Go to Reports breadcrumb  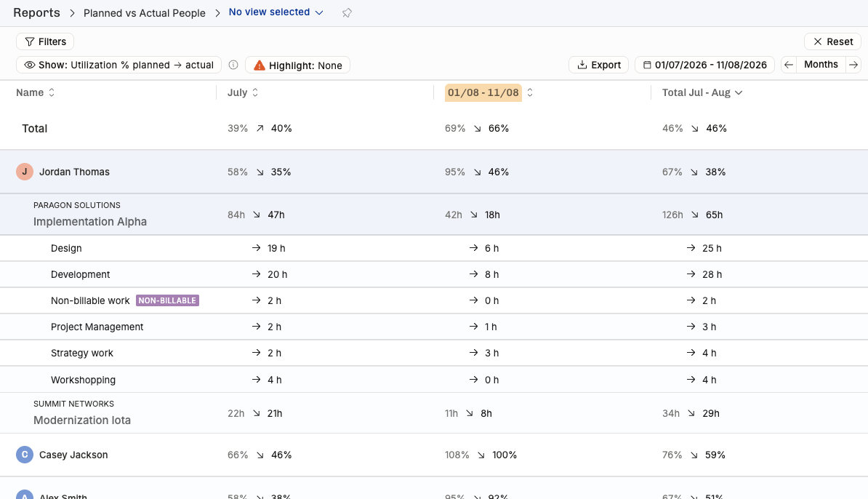point(36,13)
